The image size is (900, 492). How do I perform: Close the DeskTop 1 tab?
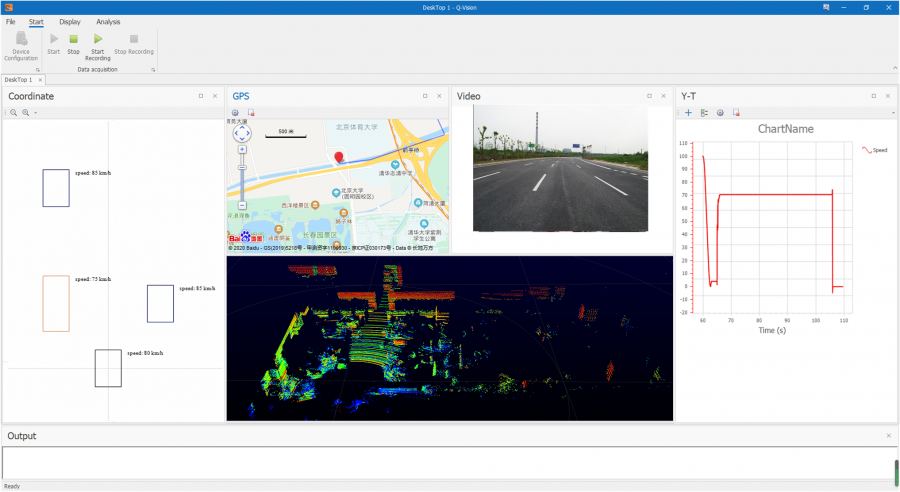[40, 80]
